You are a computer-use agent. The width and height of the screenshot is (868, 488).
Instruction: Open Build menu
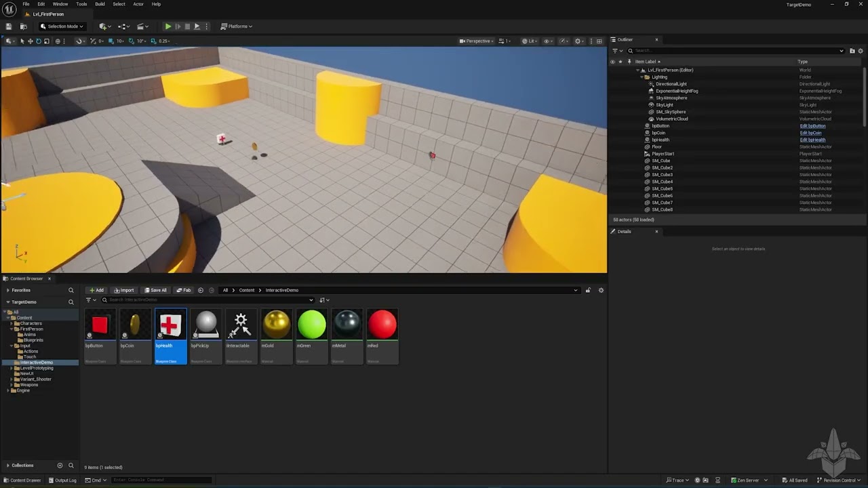coord(100,4)
